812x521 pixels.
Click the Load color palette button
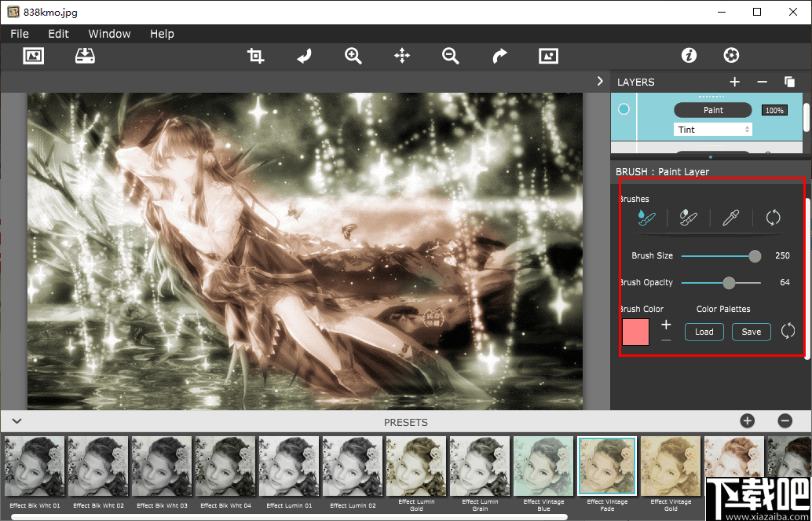pos(704,332)
